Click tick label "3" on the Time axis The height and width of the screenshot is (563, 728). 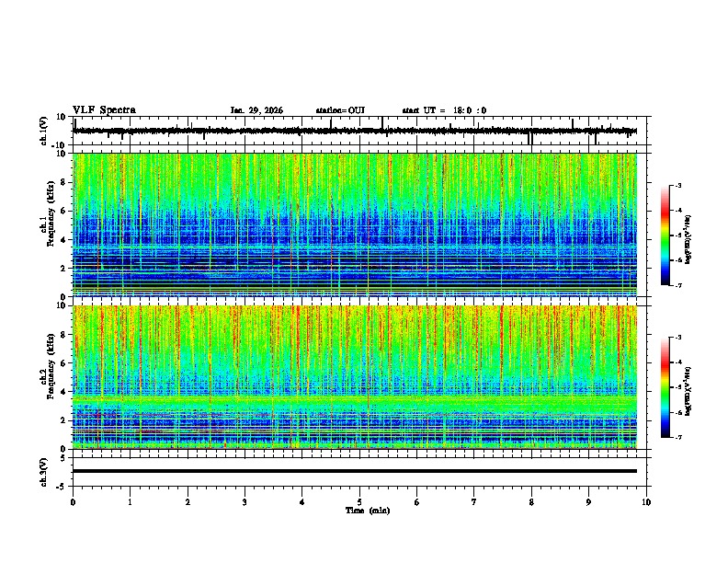pos(245,502)
